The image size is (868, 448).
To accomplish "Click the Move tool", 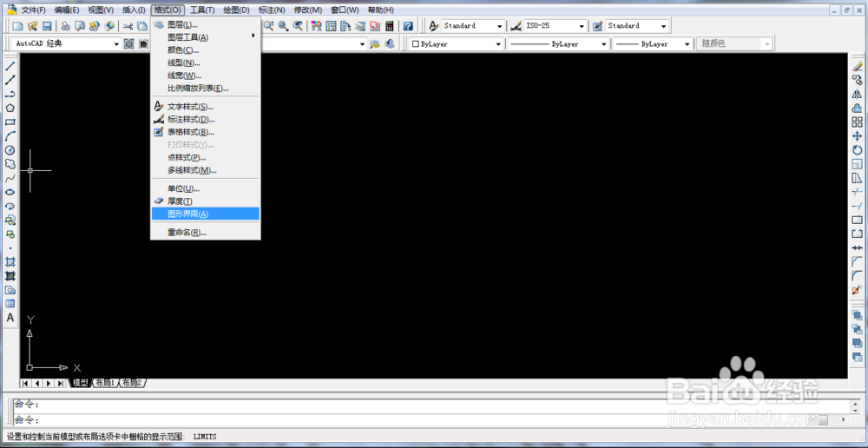I will coord(857,135).
